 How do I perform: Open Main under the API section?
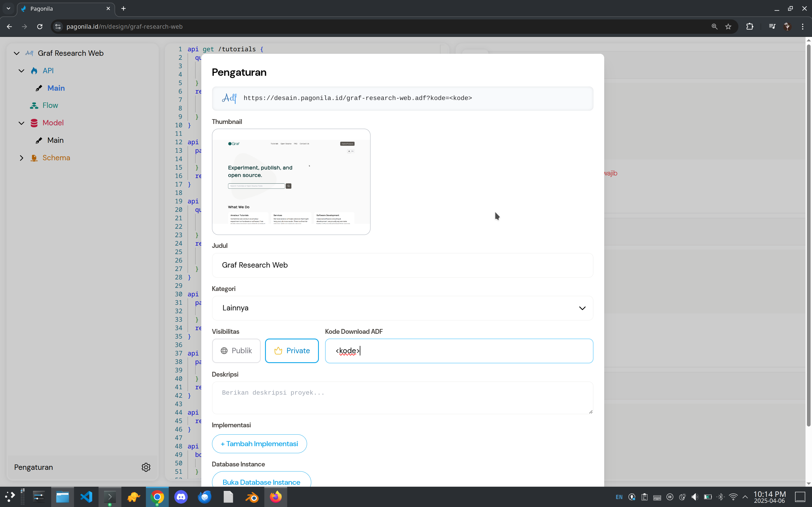(x=56, y=88)
